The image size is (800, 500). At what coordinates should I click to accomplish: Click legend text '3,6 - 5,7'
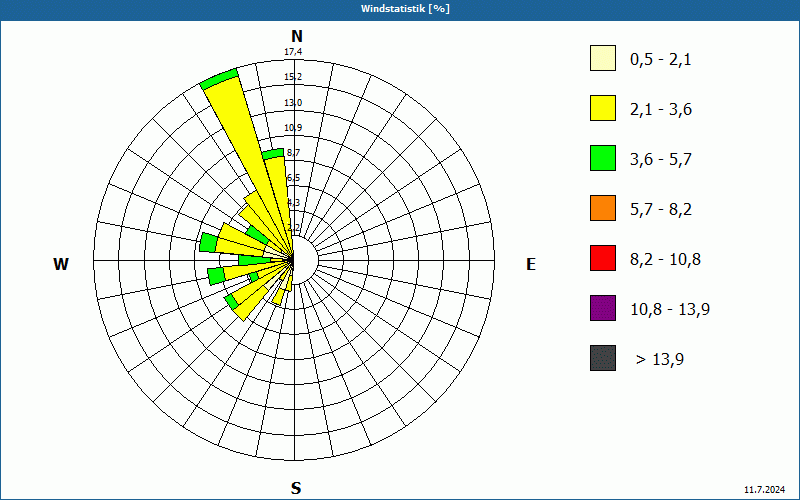click(661, 160)
